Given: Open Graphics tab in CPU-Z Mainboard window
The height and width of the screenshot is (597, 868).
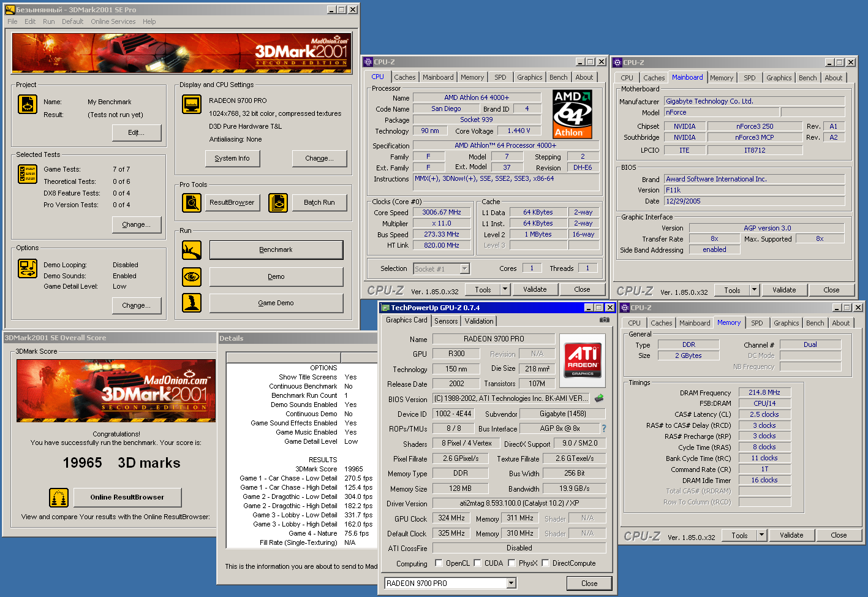Looking at the screenshot, I should [x=779, y=78].
